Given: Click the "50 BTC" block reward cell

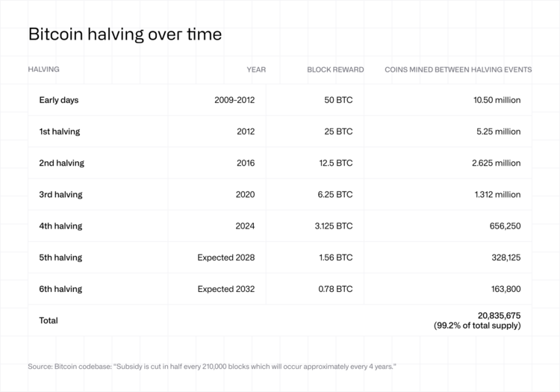Looking at the screenshot, I should point(338,100).
